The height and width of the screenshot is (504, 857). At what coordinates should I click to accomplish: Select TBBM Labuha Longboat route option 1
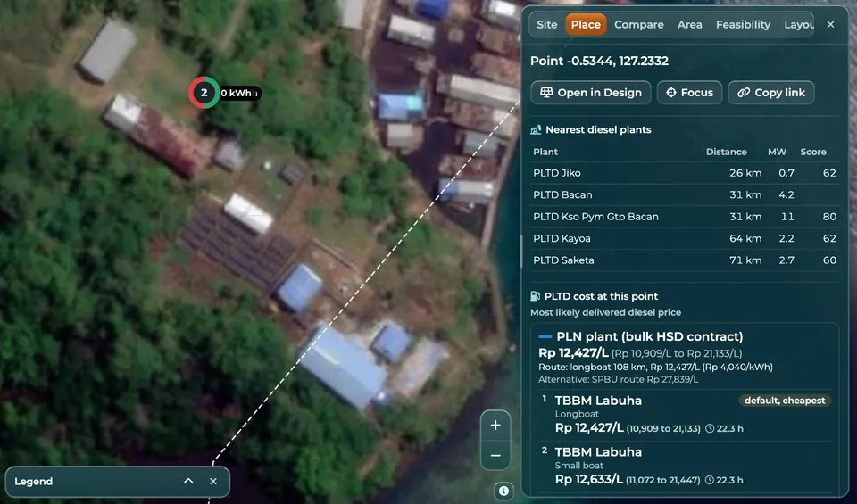[x=685, y=415]
